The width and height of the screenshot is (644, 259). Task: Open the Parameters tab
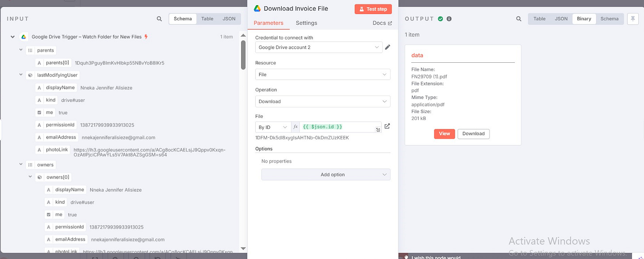pos(268,23)
